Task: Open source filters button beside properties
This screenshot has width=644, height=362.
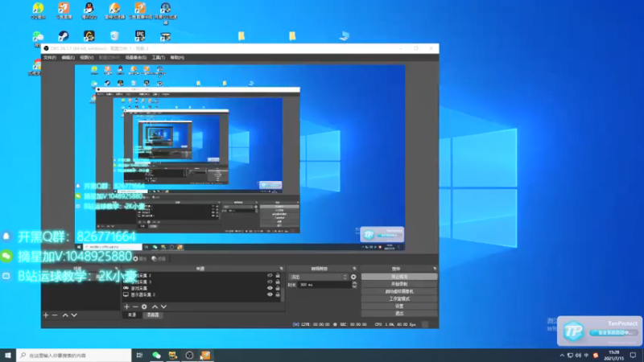Action: point(159,258)
